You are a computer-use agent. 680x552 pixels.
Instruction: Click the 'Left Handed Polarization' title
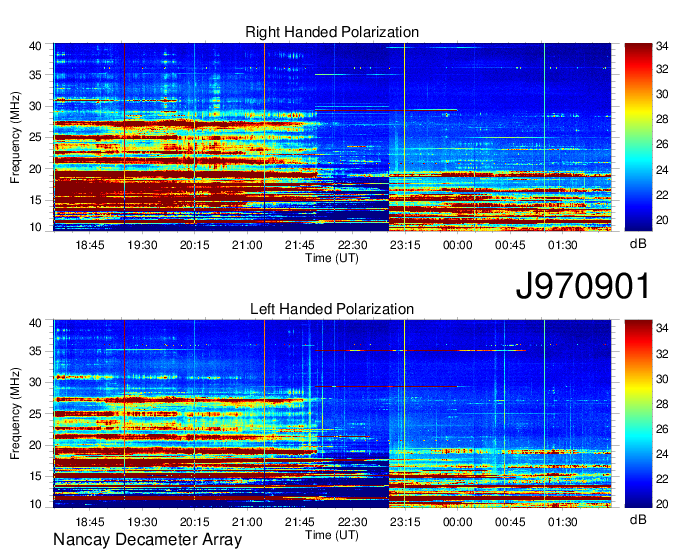click(x=332, y=309)
